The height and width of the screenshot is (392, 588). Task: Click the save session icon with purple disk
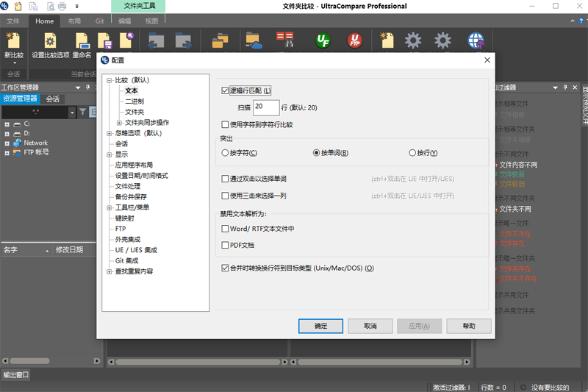104,40
